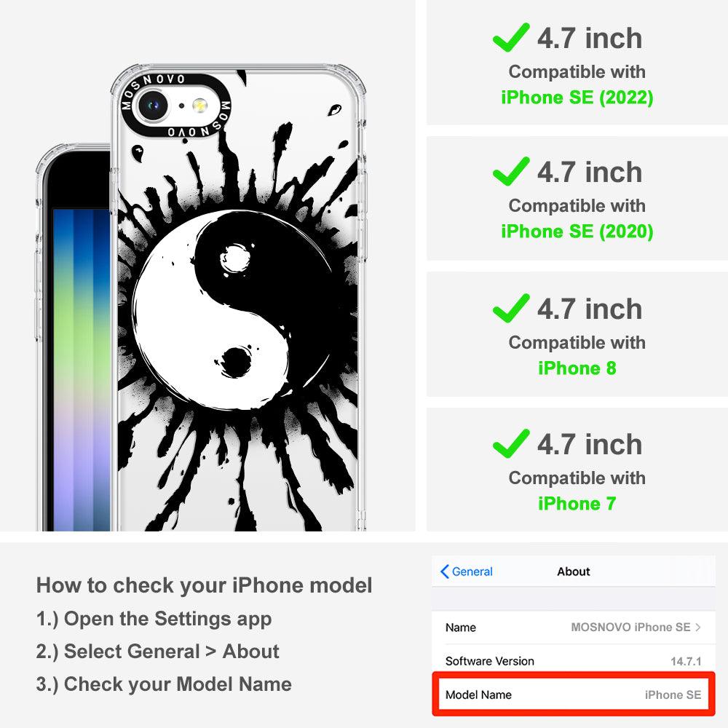The image size is (728, 728).
Task: Click the iPhone SE (2020) green text
Action: [x=577, y=232]
